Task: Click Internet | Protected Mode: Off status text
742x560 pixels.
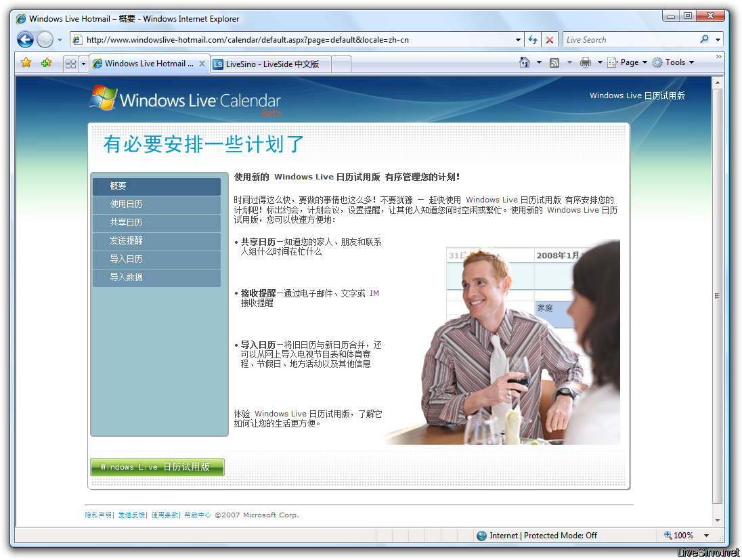Action: click(543, 536)
